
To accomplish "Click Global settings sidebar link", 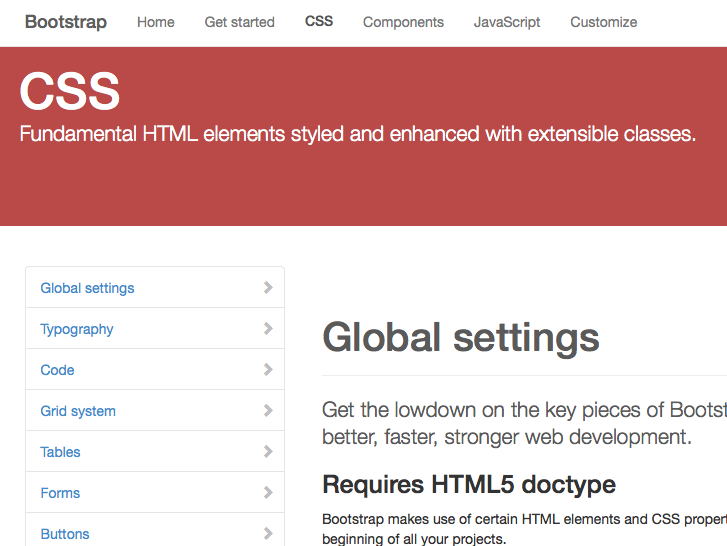I will coord(87,288).
